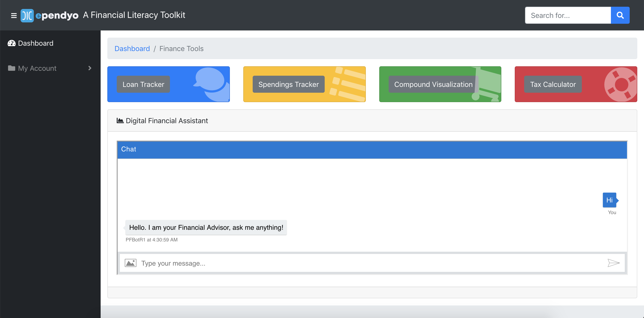
Task: Open the Tax Calculator tool
Action: point(553,84)
